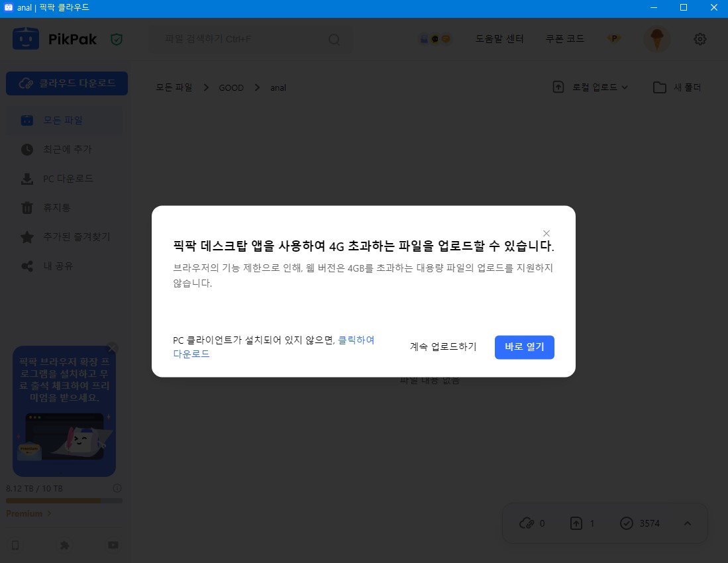Click the PikPak logo icon
The width and height of the screenshot is (728, 563).
tap(26, 38)
